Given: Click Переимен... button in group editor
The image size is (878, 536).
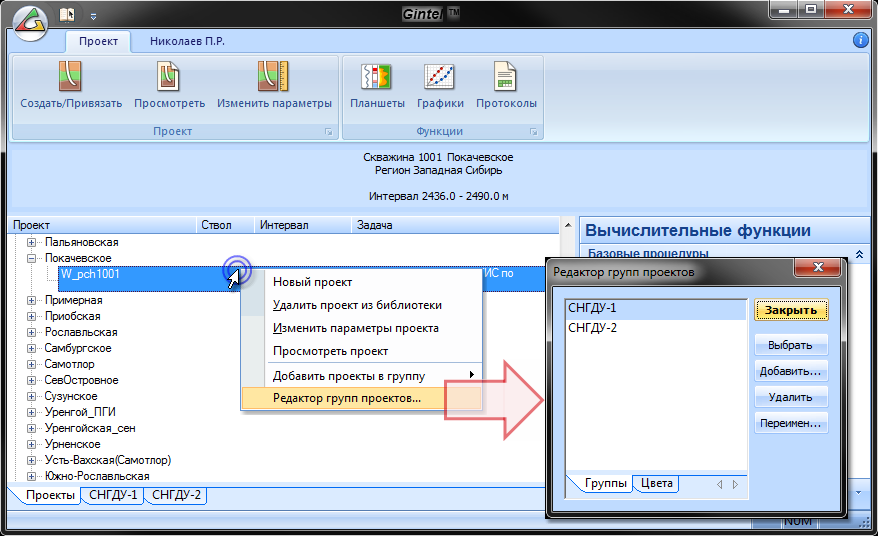Looking at the screenshot, I should [x=791, y=423].
